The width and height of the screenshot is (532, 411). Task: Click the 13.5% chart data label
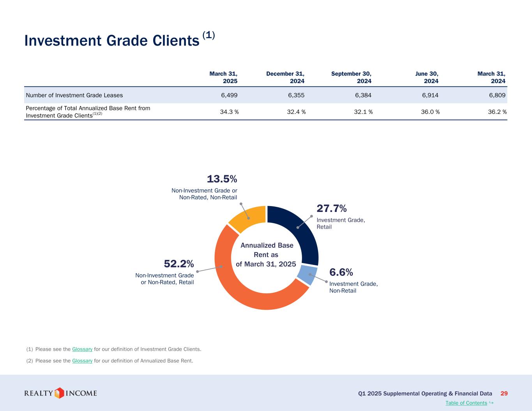(222, 179)
